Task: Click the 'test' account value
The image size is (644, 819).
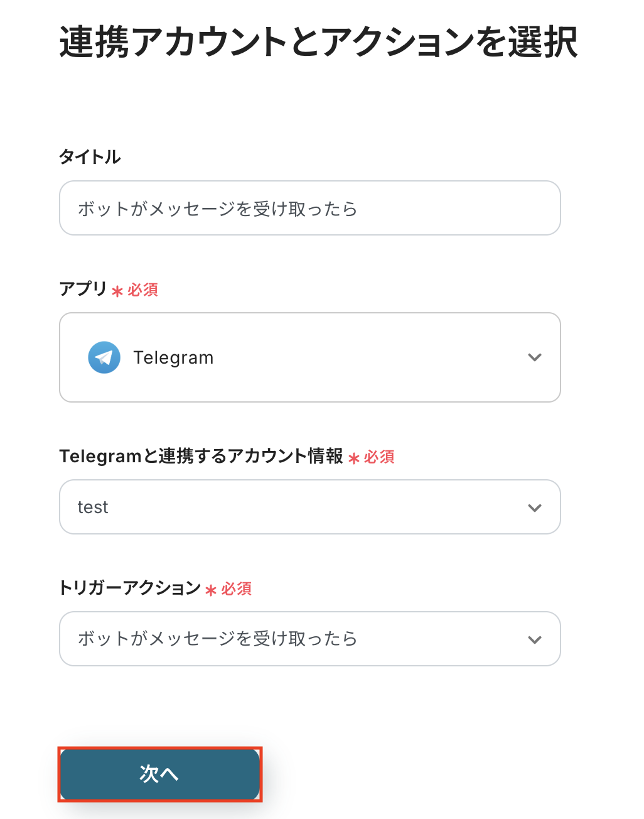Action: 93,507
